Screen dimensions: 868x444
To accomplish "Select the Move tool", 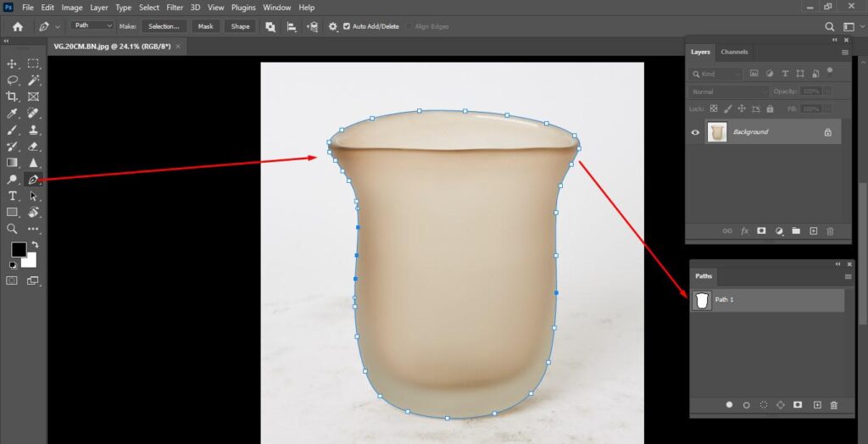I will click(12, 64).
